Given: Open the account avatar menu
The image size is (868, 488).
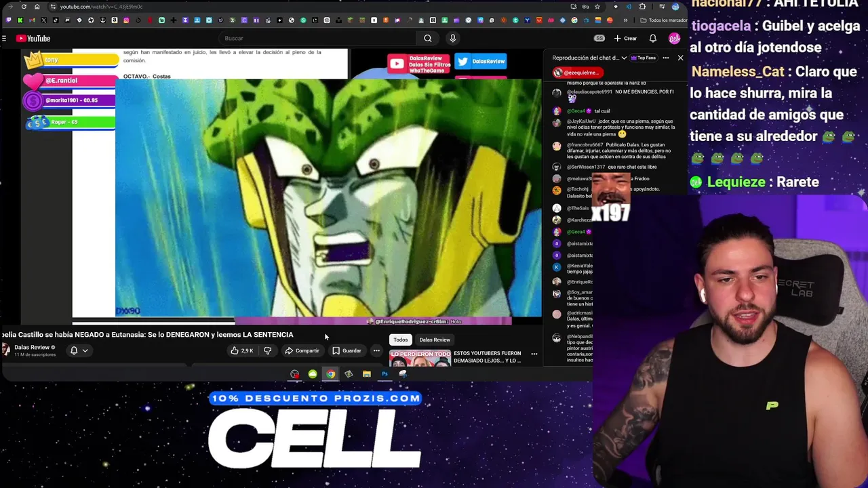Looking at the screenshot, I should (x=674, y=39).
